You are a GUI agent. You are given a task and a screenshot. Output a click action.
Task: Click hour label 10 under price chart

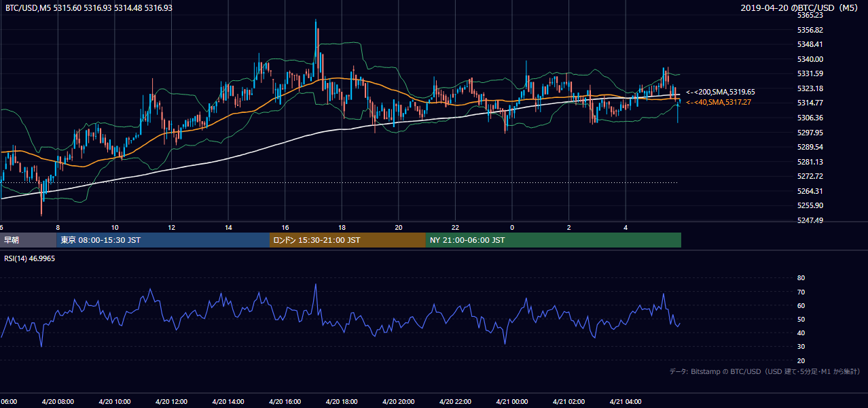coord(115,228)
